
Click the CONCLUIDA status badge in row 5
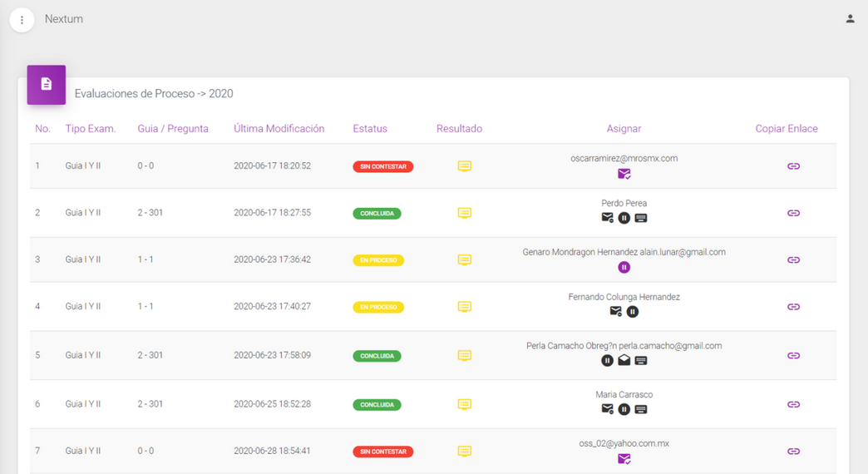pyautogui.click(x=377, y=356)
